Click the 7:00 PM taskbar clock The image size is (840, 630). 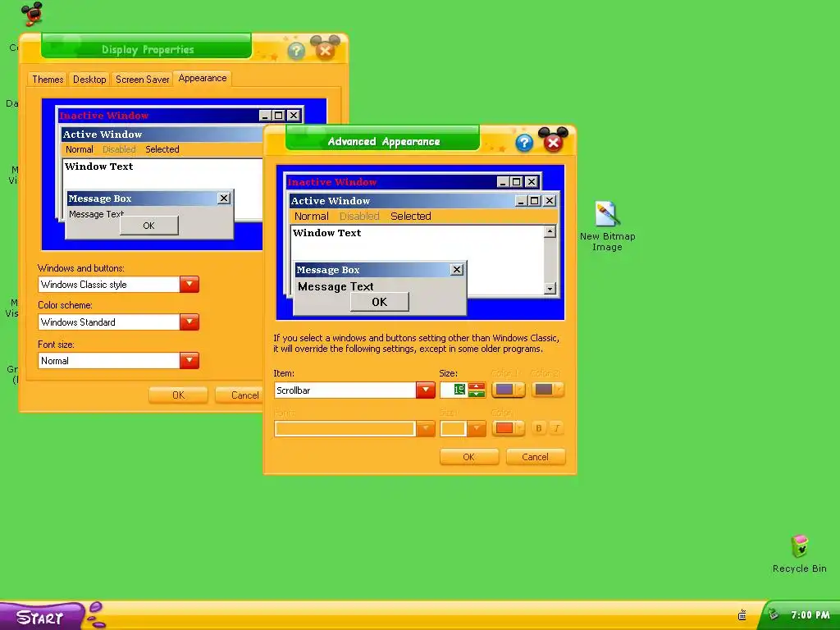810,615
